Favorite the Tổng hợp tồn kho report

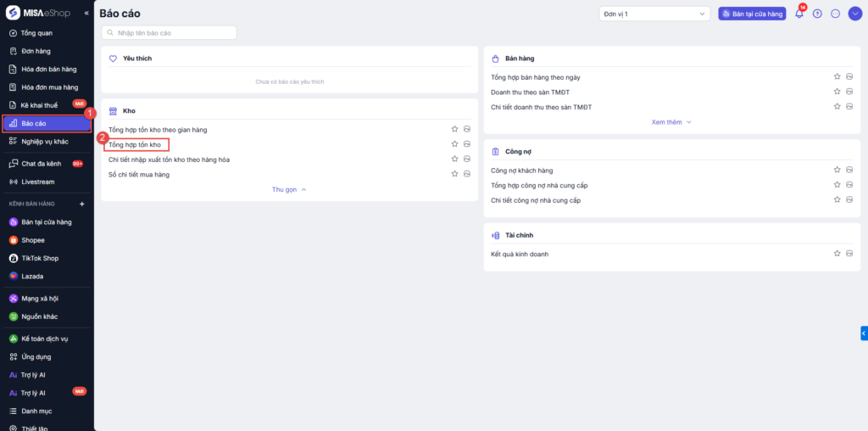point(454,144)
